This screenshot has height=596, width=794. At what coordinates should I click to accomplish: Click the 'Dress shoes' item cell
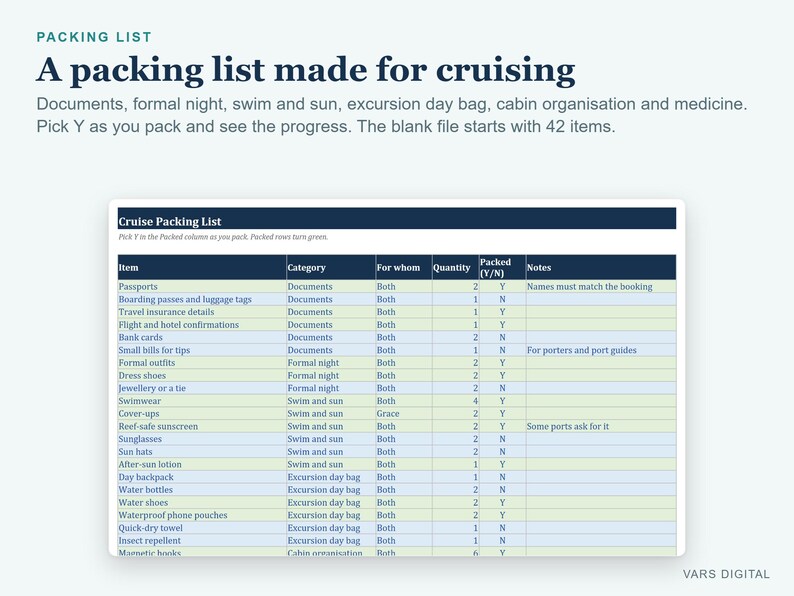pyautogui.click(x=202, y=375)
